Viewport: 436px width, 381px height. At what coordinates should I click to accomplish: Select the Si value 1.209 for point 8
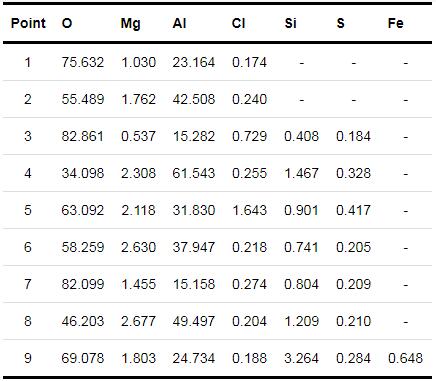[301, 321]
